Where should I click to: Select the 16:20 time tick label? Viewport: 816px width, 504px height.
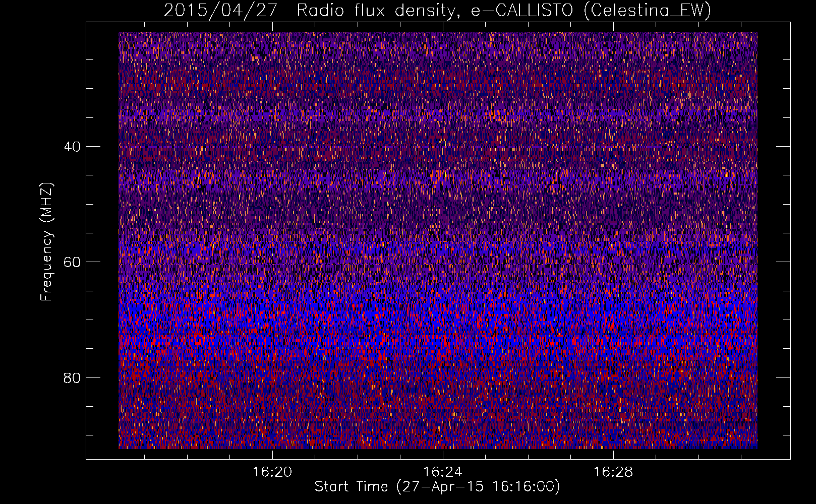pyautogui.click(x=272, y=472)
